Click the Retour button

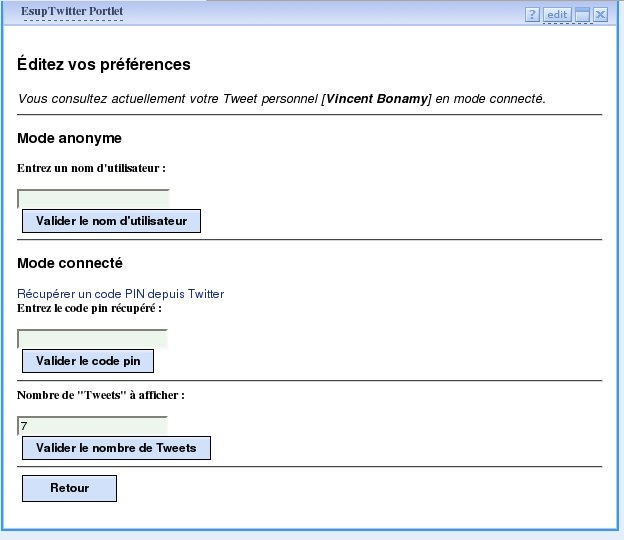(x=69, y=488)
